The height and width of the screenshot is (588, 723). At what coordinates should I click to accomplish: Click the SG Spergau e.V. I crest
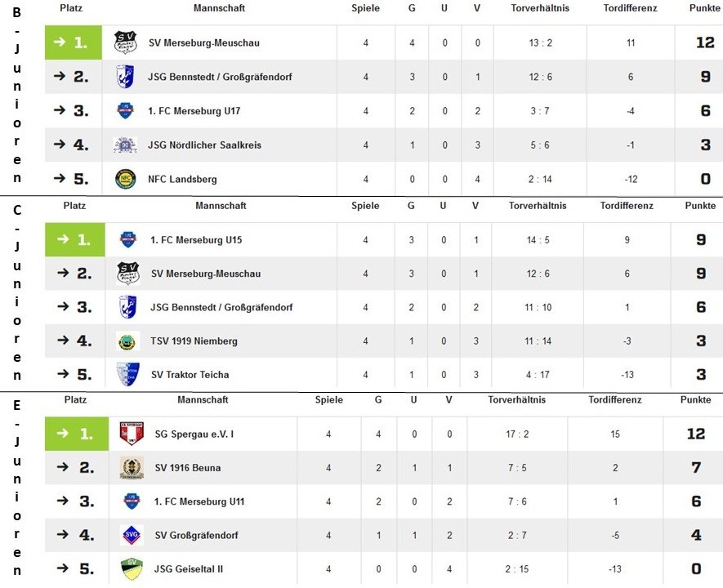click(132, 434)
